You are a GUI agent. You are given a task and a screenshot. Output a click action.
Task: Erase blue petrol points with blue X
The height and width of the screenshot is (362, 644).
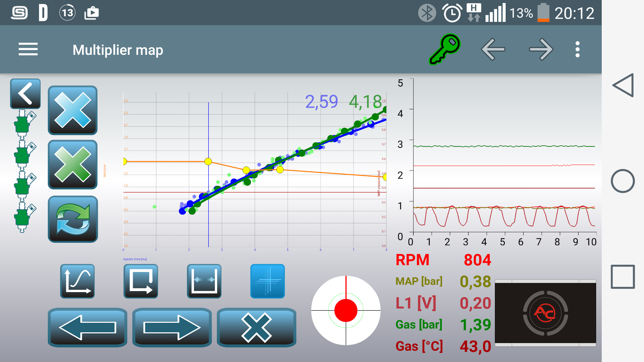(72, 110)
